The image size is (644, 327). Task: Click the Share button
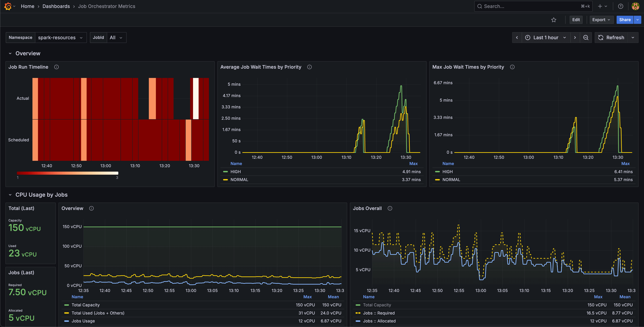point(625,19)
